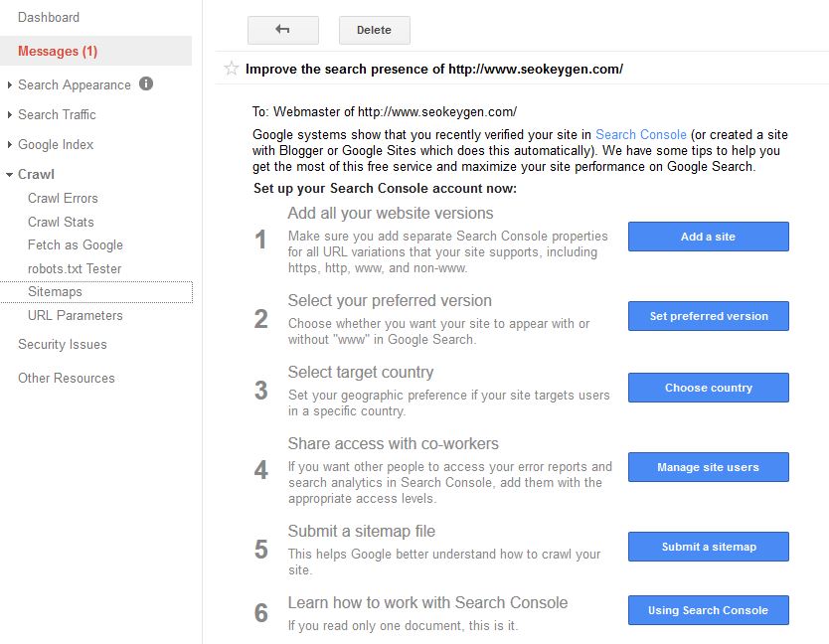Viewport: 829px width, 644px height.
Task: Open the Sitemaps page
Action: pyautogui.click(x=55, y=292)
